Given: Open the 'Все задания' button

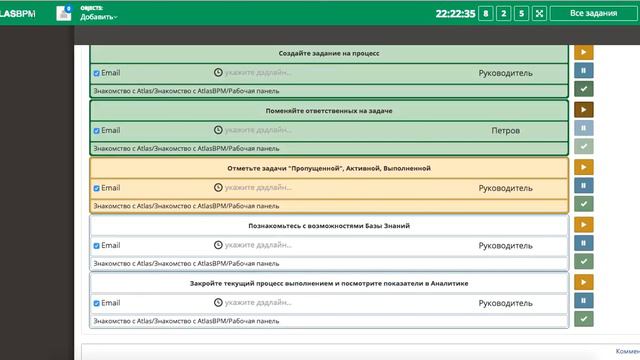Looking at the screenshot, I should pos(593,13).
